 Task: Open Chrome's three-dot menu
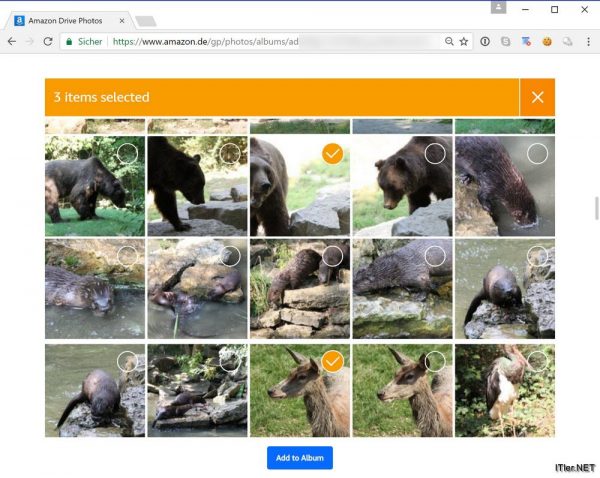(x=588, y=42)
